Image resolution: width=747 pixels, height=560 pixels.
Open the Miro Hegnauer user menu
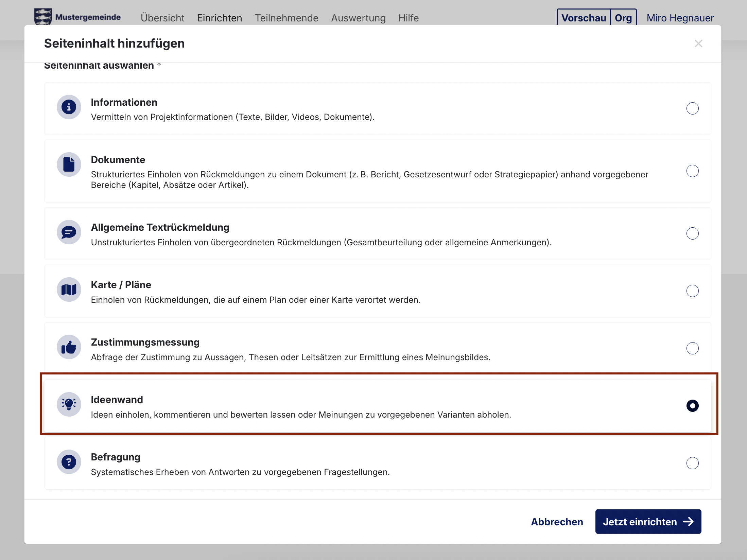point(680,18)
